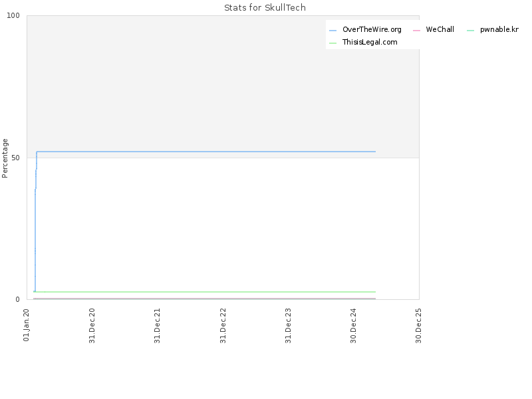532x399 pixels.
Task: Click the pwnable.kr legend label
Action: pos(499,29)
